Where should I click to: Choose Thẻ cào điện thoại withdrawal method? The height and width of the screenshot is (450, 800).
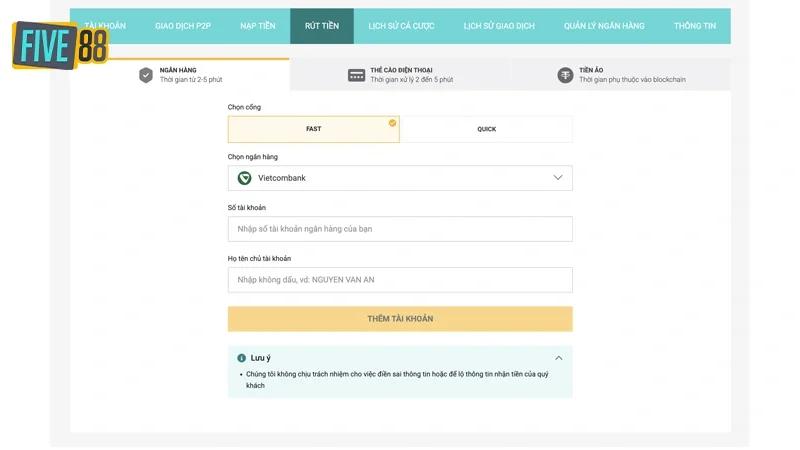400,75
